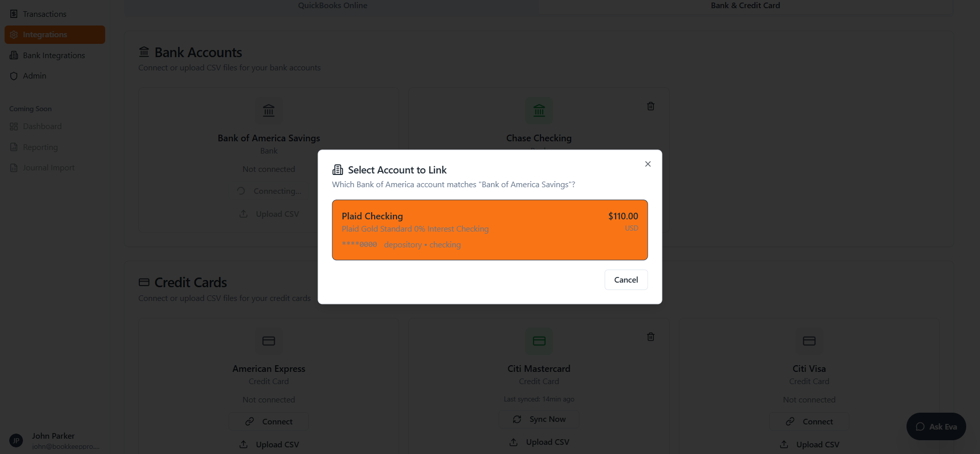Connect the Citi Visa card

(809, 421)
